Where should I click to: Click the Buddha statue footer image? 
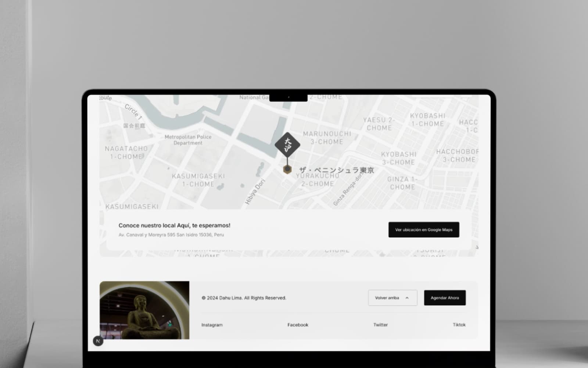click(x=144, y=310)
